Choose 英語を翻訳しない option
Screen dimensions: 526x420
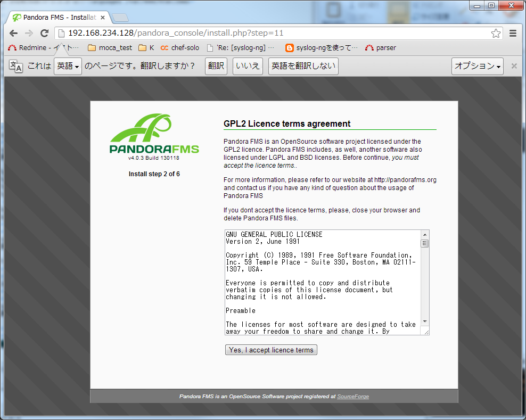click(x=303, y=67)
